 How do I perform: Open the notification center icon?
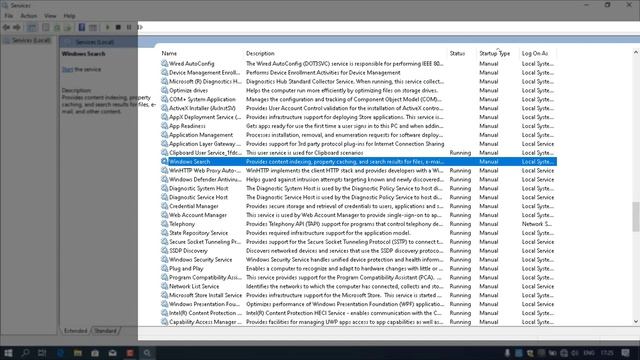click(626, 353)
